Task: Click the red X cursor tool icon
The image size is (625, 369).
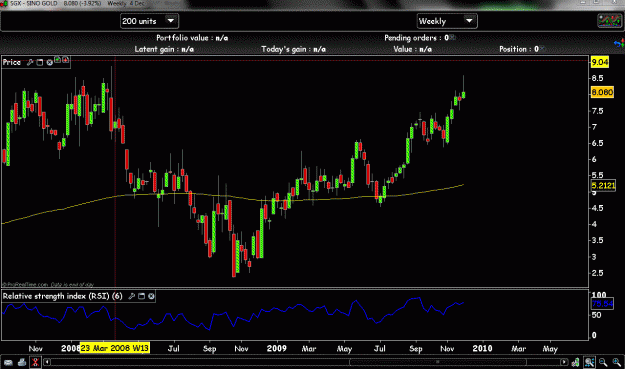Action: [35, 362]
